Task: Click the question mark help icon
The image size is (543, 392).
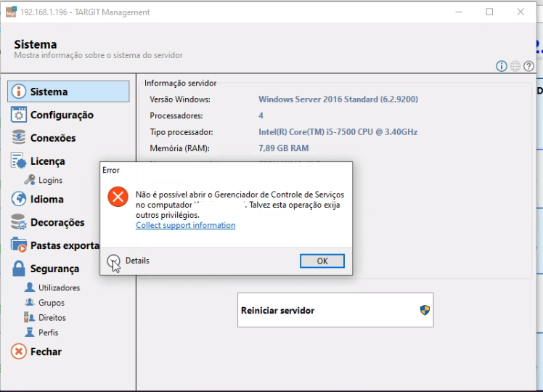Action: coord(528,66)
